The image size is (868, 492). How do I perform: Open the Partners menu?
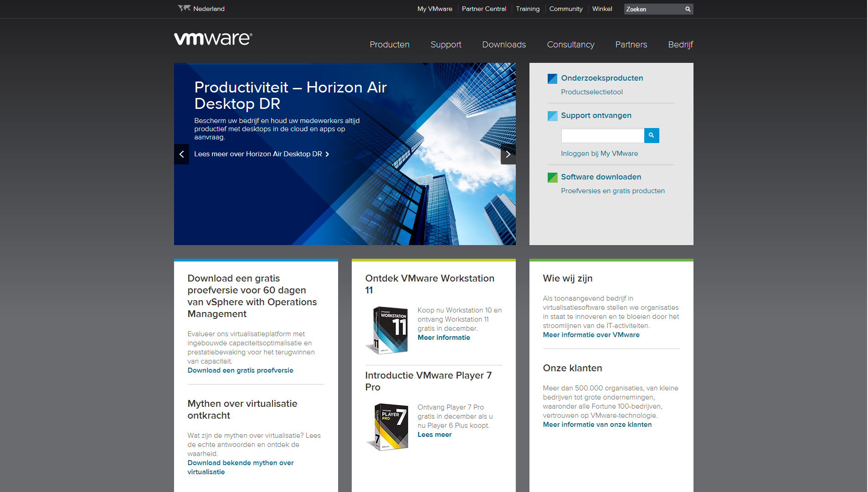click(x=631, y=45)
